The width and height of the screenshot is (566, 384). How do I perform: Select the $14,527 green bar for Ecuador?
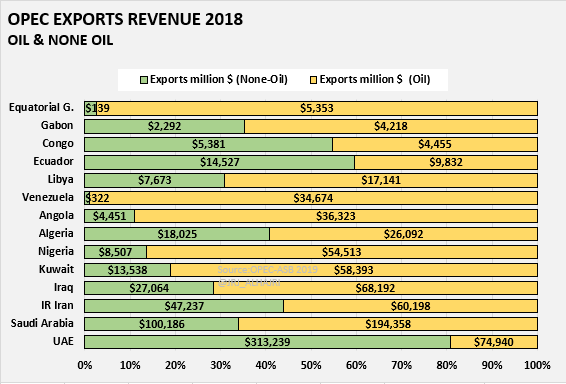coord(219,162)
